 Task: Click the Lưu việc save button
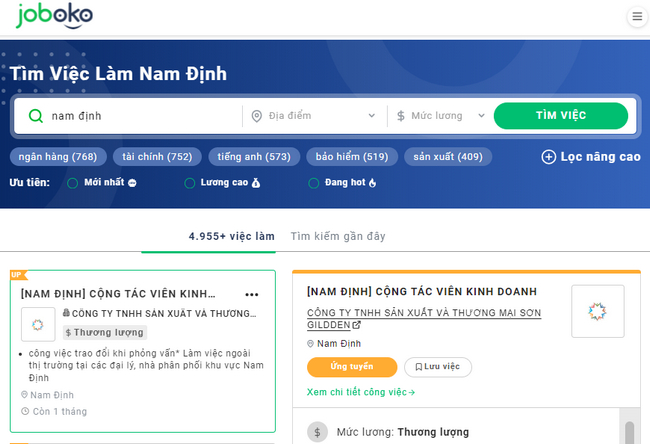[438, 367]
